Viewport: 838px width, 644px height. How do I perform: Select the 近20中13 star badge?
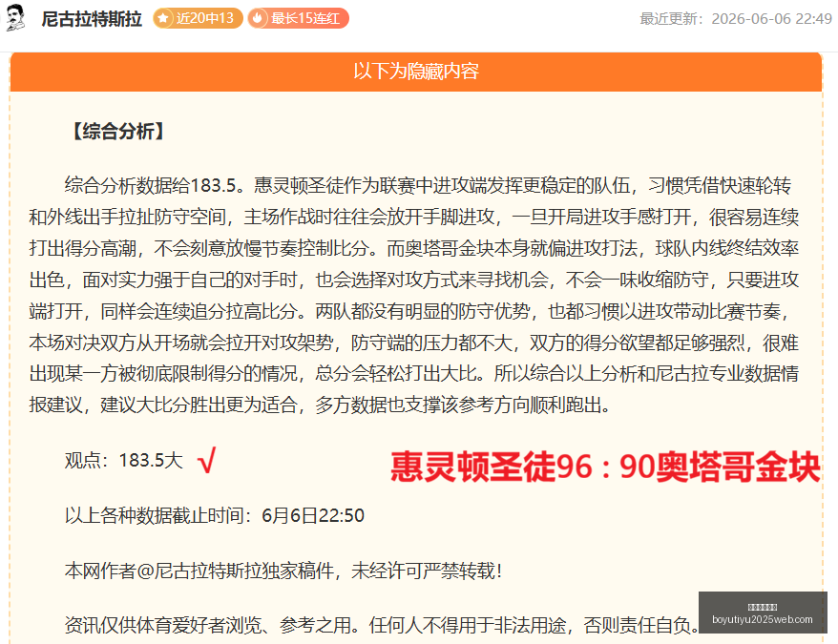[x=198, y=19]
